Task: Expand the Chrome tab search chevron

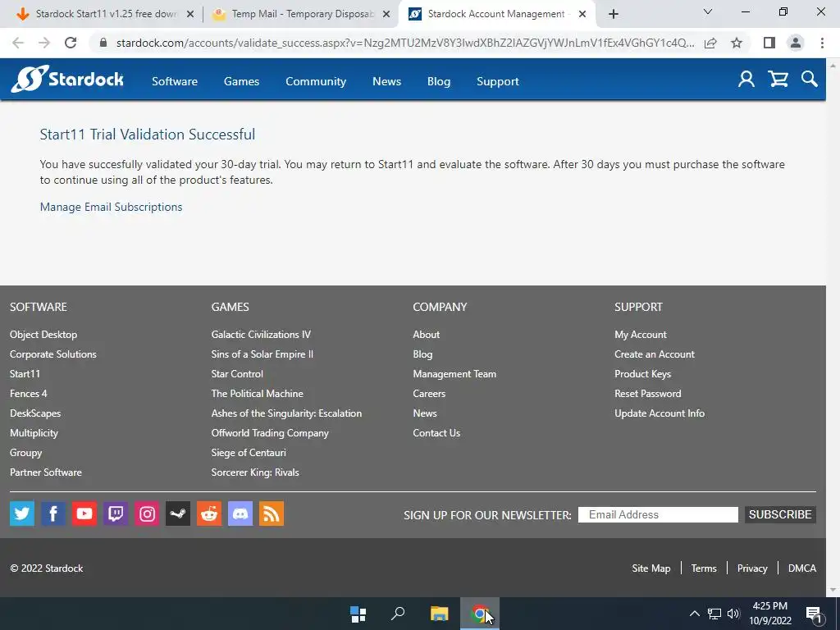Action: (708, 11)
